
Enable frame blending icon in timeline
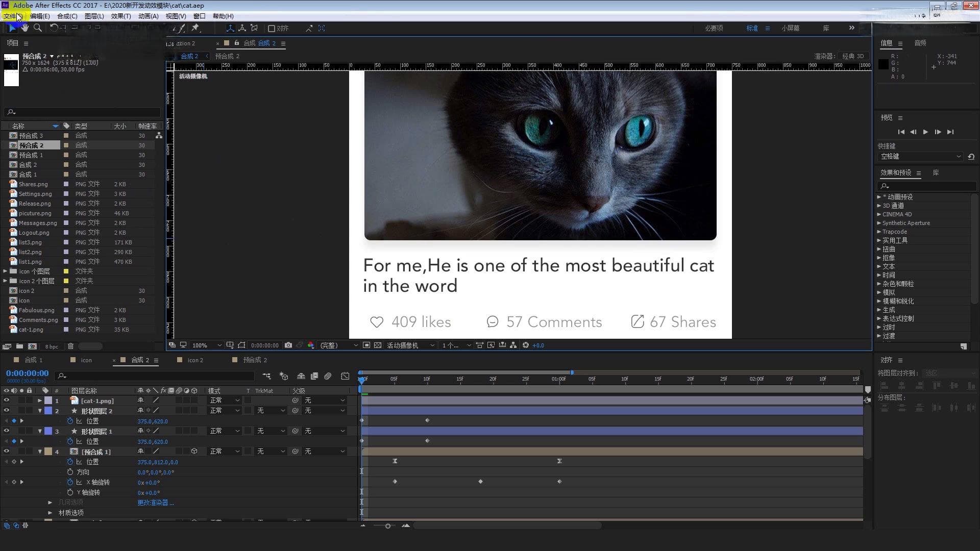[314, 376]
